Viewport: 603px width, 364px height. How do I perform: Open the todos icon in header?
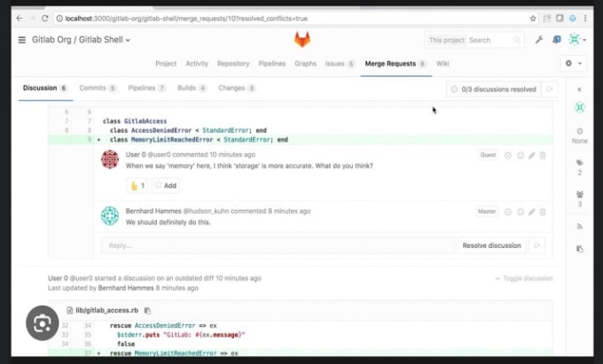pyautogui.click(x=556, y=40)
